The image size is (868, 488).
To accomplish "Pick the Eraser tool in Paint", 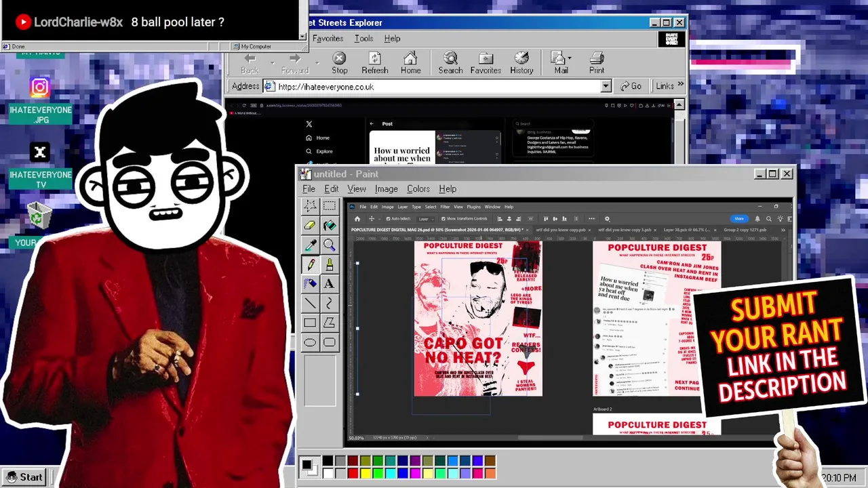I will (x=310, y=226).
